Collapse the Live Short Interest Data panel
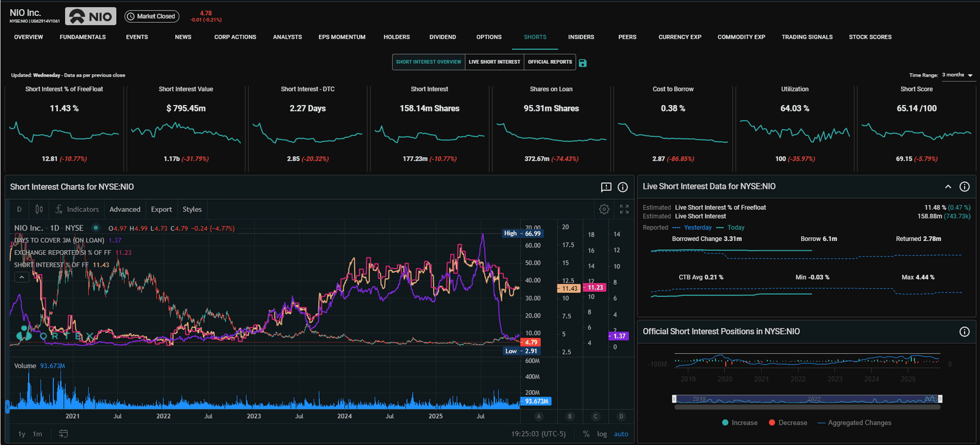 coord(948,186)
